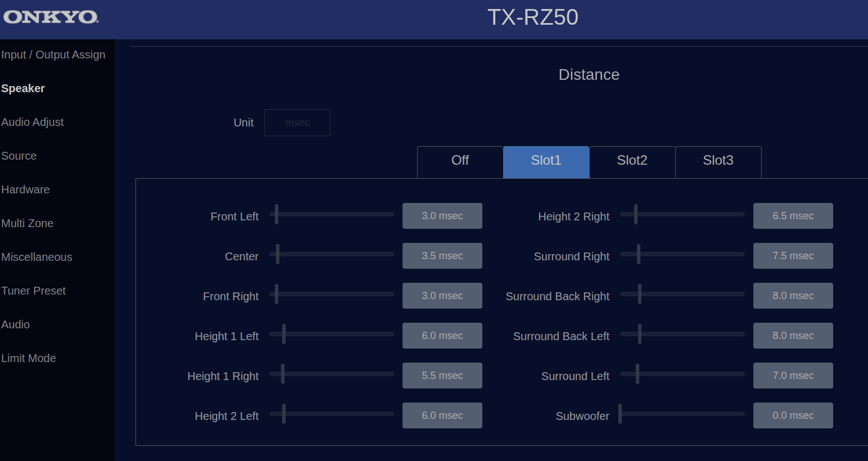Screen dimensions: 868x461
Task: Click Height 1 Right 5.5 msec value
Action: pos(442,376)
